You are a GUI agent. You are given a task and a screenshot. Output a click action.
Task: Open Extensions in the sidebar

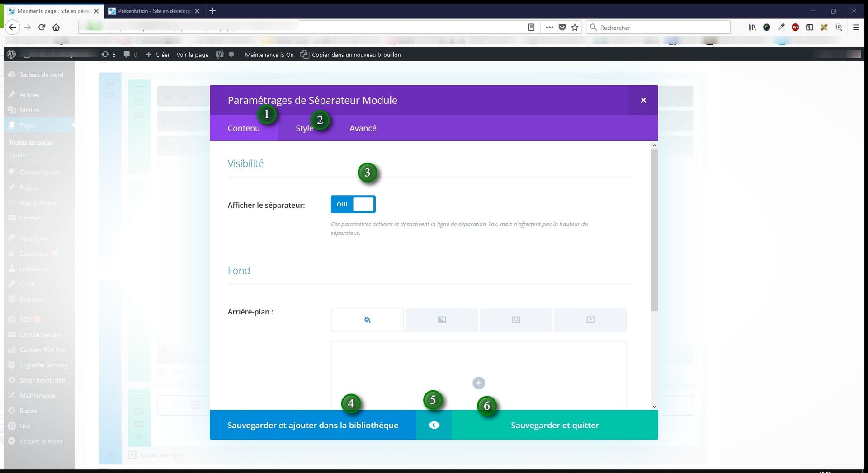[x=39, y=254]
